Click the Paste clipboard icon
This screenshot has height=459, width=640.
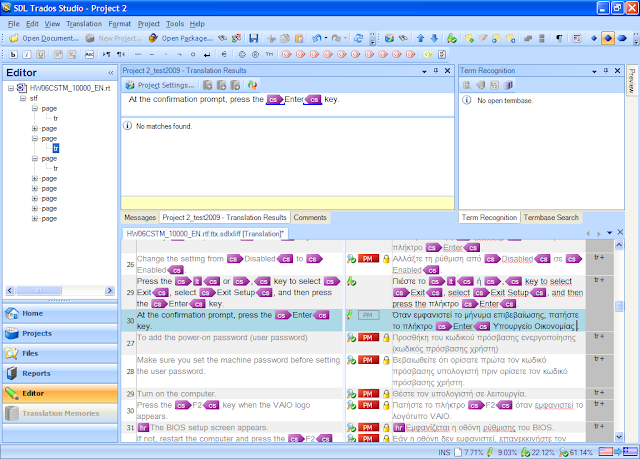click(x=299, y=38)
